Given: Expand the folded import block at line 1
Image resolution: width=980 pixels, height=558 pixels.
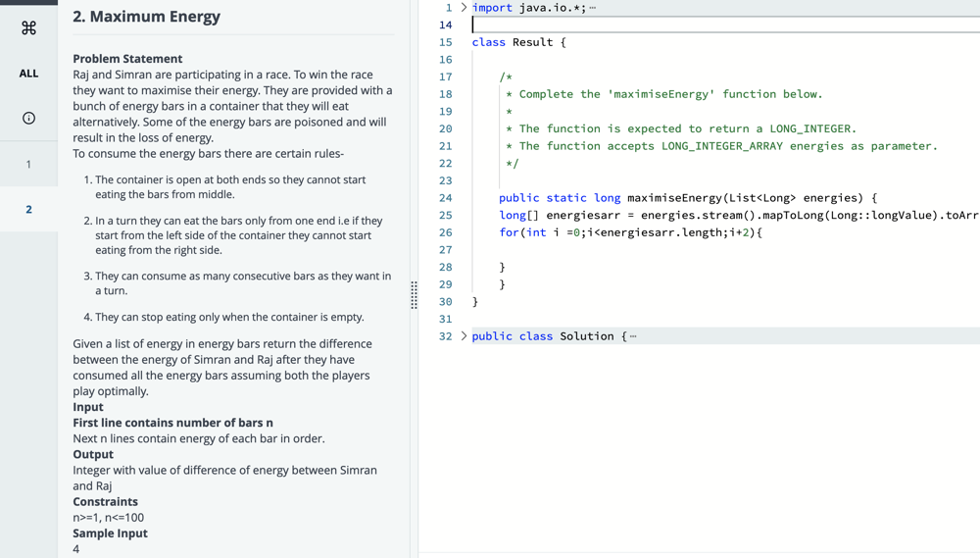Looking at the screenshot, I should [464, 8].
